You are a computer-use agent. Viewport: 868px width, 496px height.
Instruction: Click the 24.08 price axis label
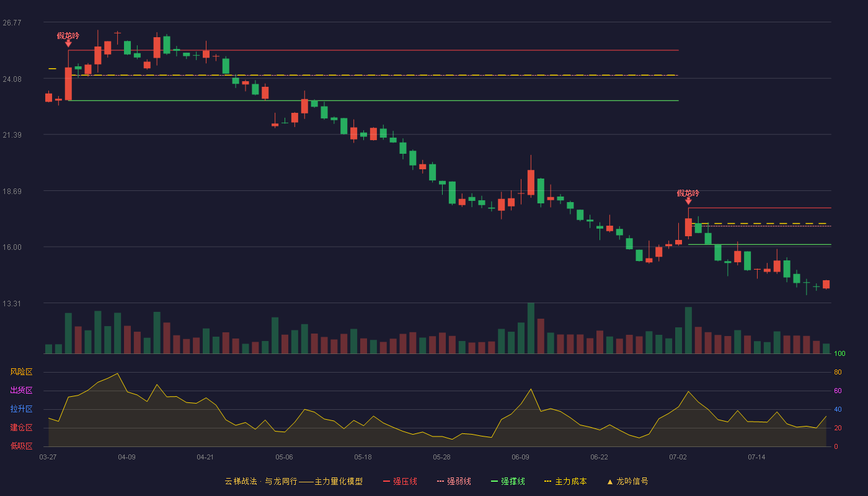(12, 79)
